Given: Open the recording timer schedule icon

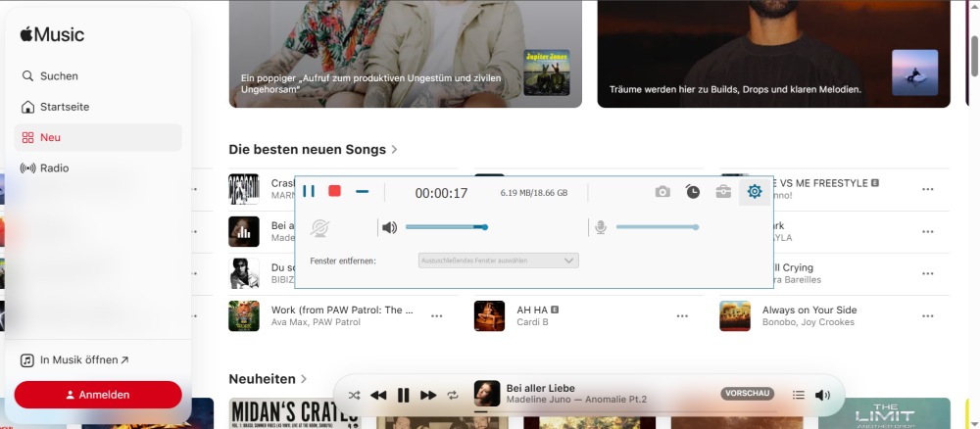Looking at the screenshot, I should coord(693,191).
